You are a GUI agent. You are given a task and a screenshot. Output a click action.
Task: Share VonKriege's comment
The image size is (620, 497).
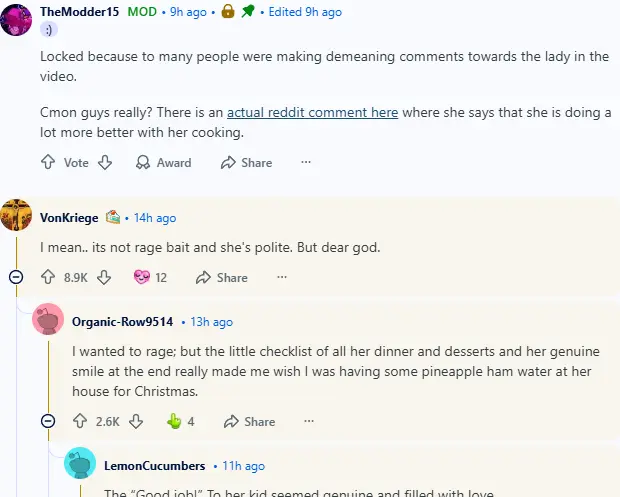pyautogui.click(x=222, y=277)
